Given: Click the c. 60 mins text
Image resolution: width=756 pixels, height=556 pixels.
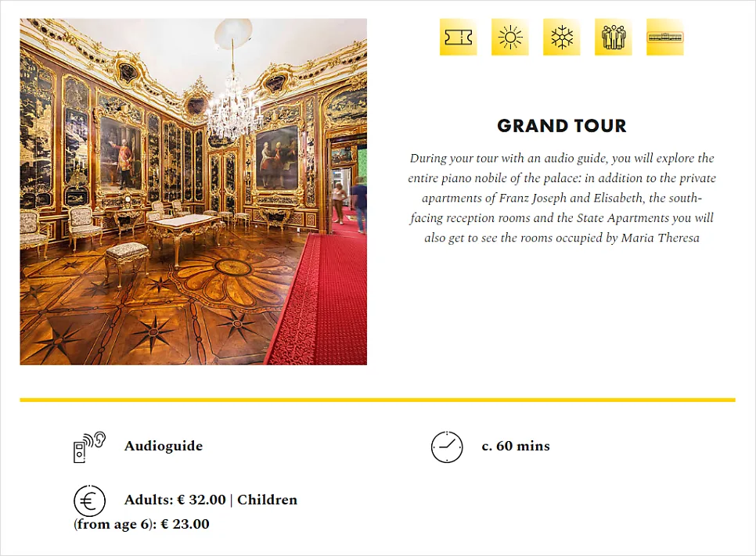Looking at the screenshot, I should coord(516,447).
